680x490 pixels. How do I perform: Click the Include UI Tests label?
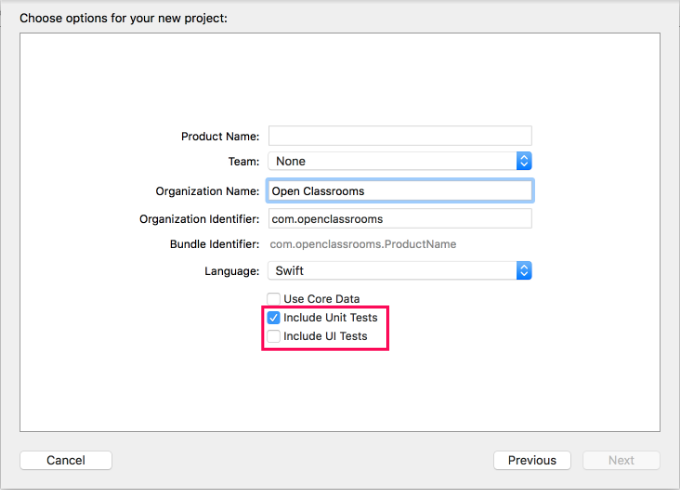(x=325, y=336)
